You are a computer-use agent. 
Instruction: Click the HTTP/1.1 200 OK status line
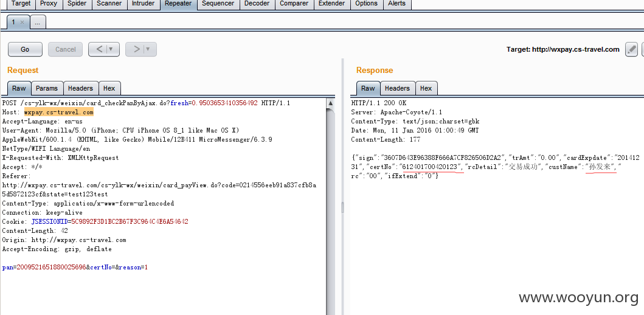click(x=379, y=103)
